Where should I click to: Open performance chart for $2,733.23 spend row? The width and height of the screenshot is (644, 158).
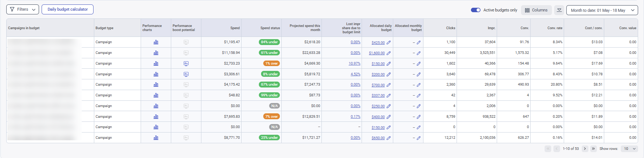coord(156,63)
